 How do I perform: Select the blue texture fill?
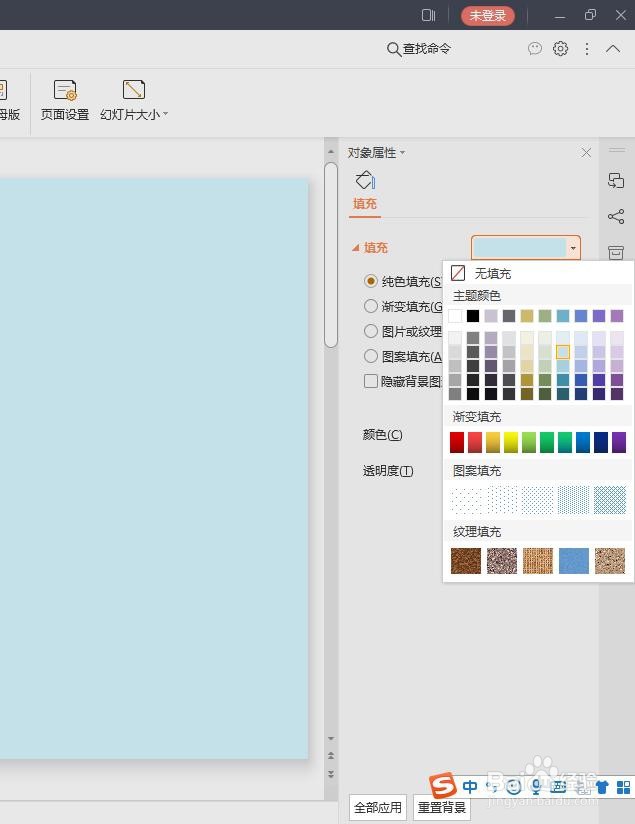pyautogui.click(x=574, y=560)
